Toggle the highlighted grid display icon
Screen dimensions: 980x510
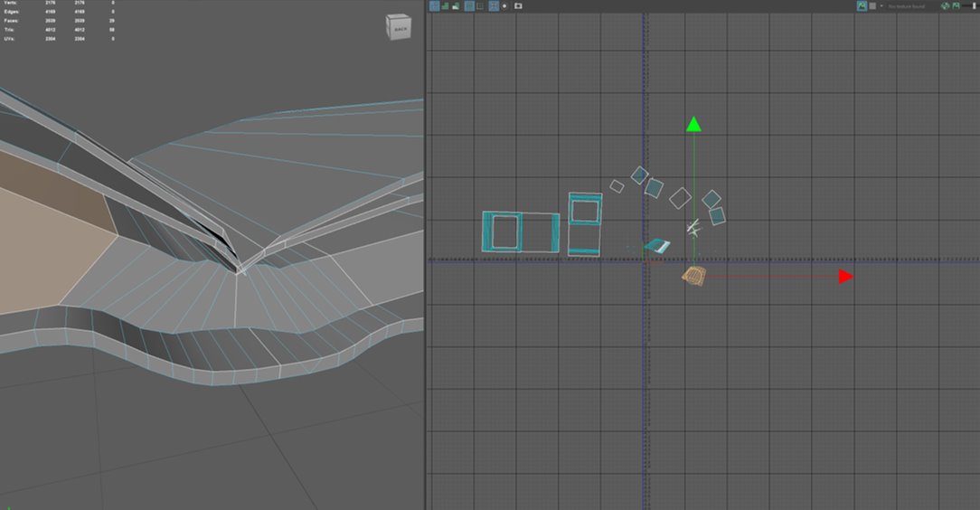tap(469, 5)
